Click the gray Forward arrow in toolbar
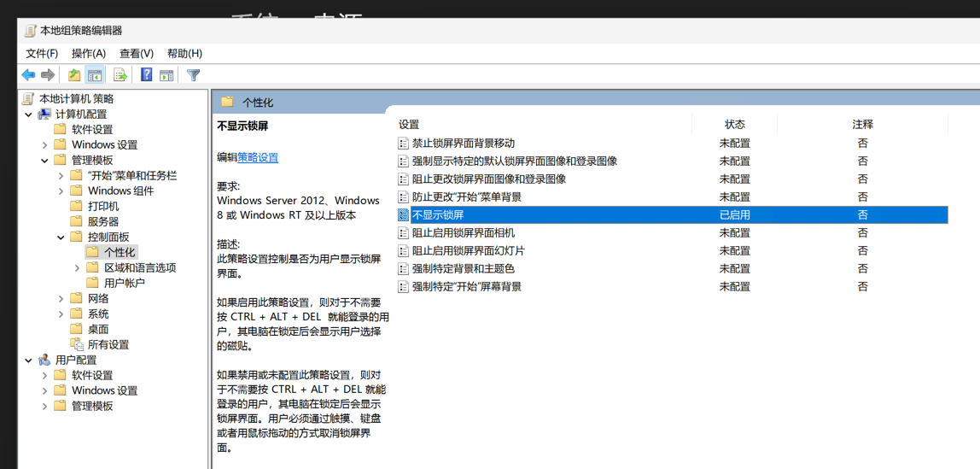The height and width of the screenshot is (469, 980). coord(48,75)
